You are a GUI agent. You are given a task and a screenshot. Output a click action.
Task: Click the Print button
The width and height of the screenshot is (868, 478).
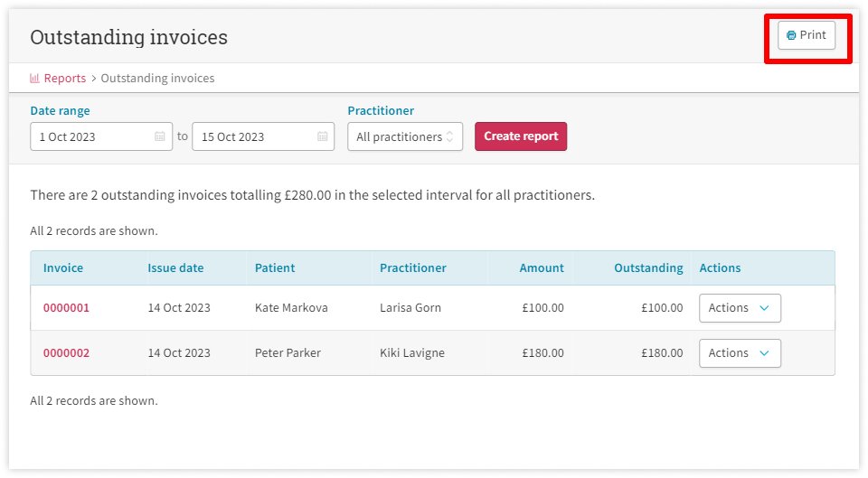click(807, 35)
